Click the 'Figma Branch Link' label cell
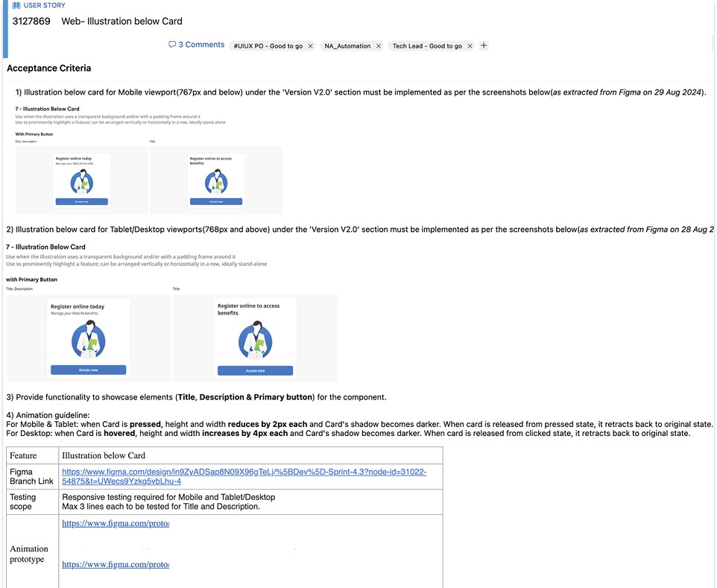 pyautogui.click(x=33, y=476)
